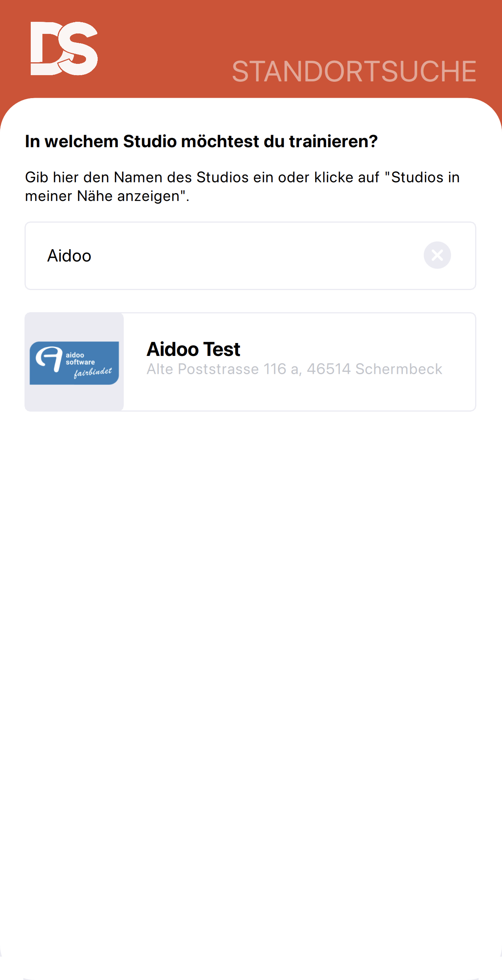
Task: Click 'aidoo software' text inside the logo
Action: click(x=80, y=358)
